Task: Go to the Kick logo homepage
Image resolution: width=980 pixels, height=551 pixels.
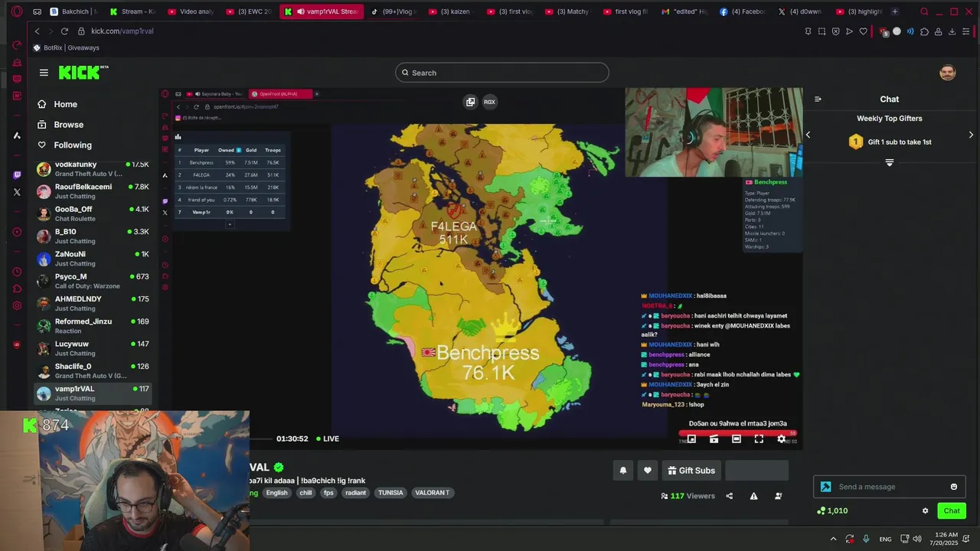Action: click(x=83, y=73)
